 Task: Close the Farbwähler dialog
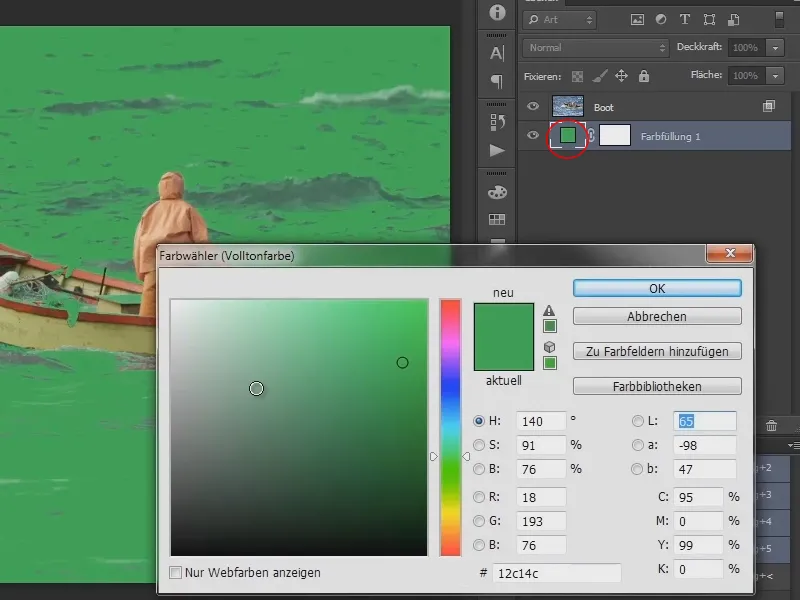[730, 253]
